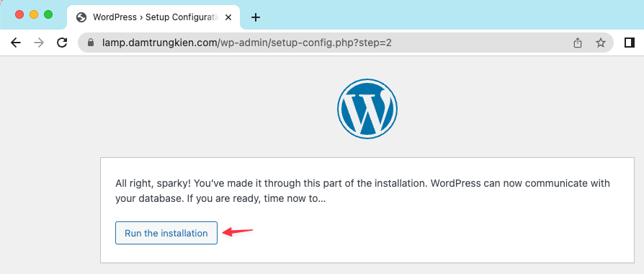Maximize the window with the green button
The width and height of the screenshot is (644, 274).
coord(48,14)
